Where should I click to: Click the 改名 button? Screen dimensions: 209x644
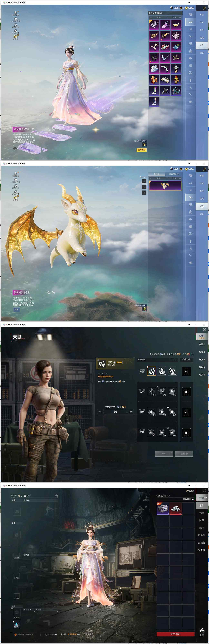click(16, 309)
